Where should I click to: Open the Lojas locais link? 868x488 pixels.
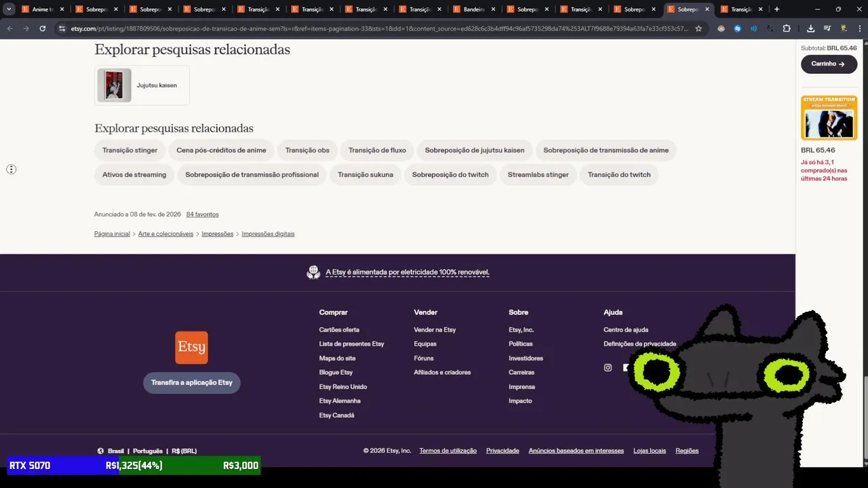tap(650, 451)
